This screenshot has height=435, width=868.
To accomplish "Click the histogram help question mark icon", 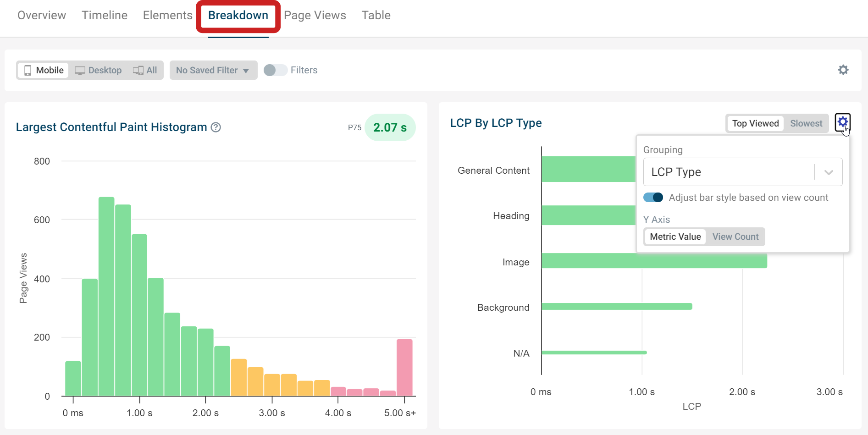I will pyautogui.click(x=216, y=127).
